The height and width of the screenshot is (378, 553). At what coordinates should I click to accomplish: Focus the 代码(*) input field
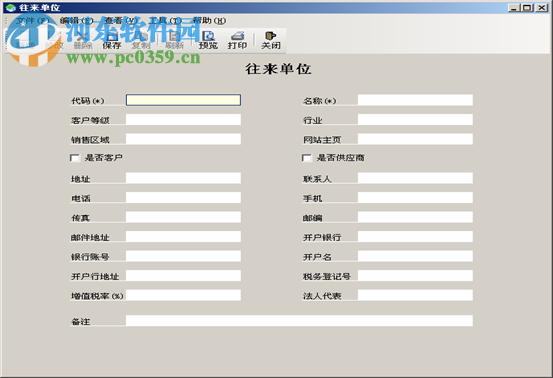(183, 100)
